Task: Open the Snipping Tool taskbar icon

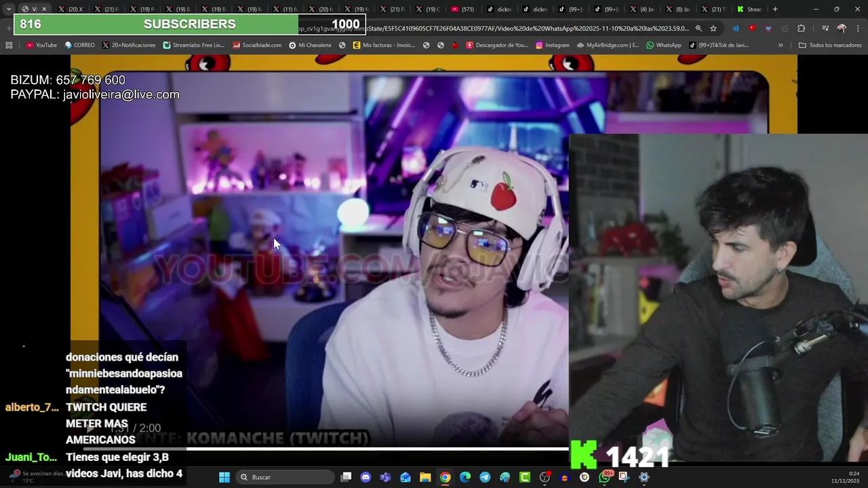Action: (x=624, y=477)
